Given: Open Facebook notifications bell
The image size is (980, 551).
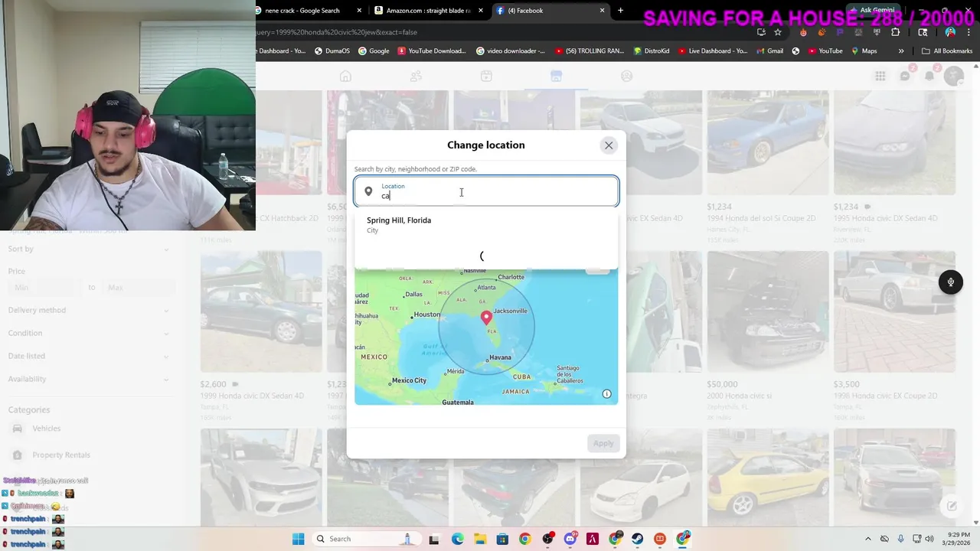Looking at the screenshot, I should pyautogui.click(x=929, y=76).
